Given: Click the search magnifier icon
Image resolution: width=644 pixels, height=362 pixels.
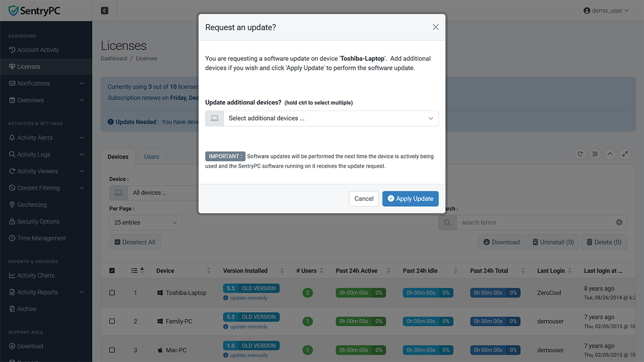Looking at the screenshot, I should pos(447,222).
